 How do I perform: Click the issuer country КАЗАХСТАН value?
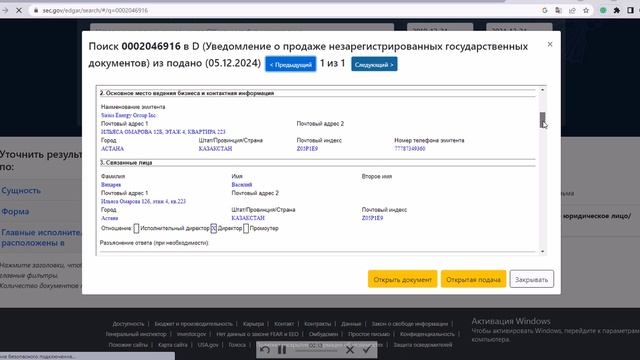[x=215, y=149]
